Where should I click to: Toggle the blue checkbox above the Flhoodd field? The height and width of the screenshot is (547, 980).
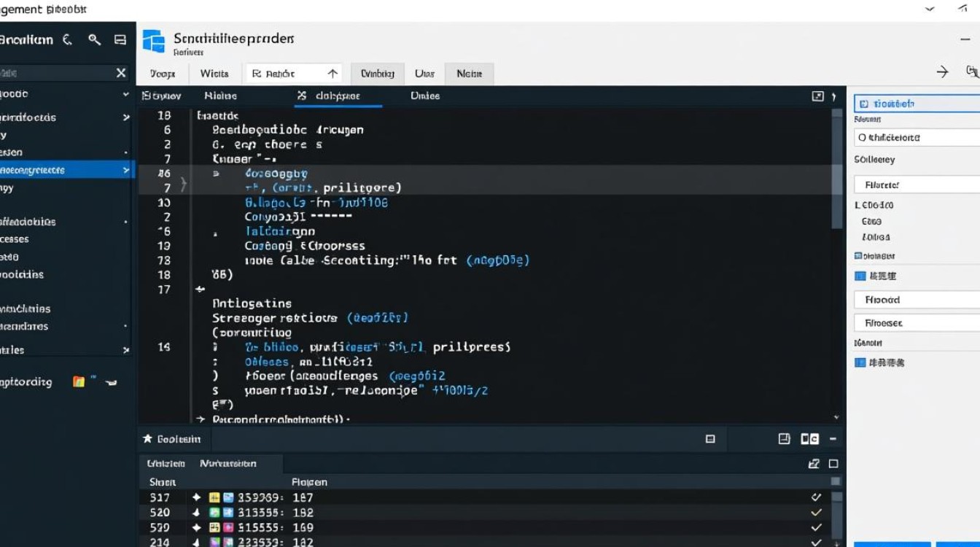(860, 276)
